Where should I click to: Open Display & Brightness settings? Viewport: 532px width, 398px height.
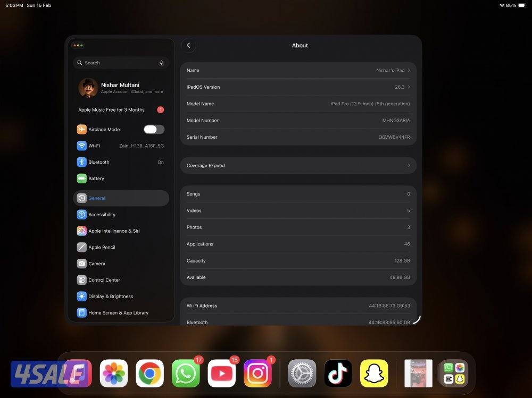[121, 297]
